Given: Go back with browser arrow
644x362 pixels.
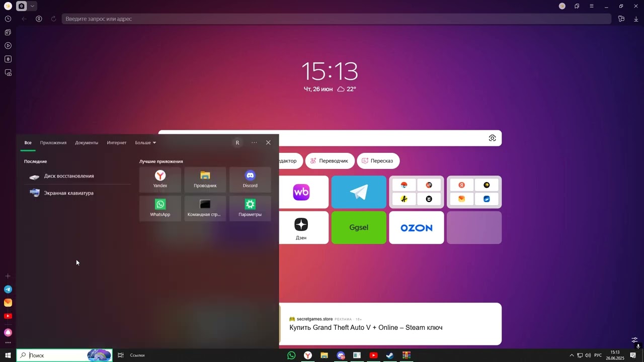Looking at the screenshot, I should [24, 19].
